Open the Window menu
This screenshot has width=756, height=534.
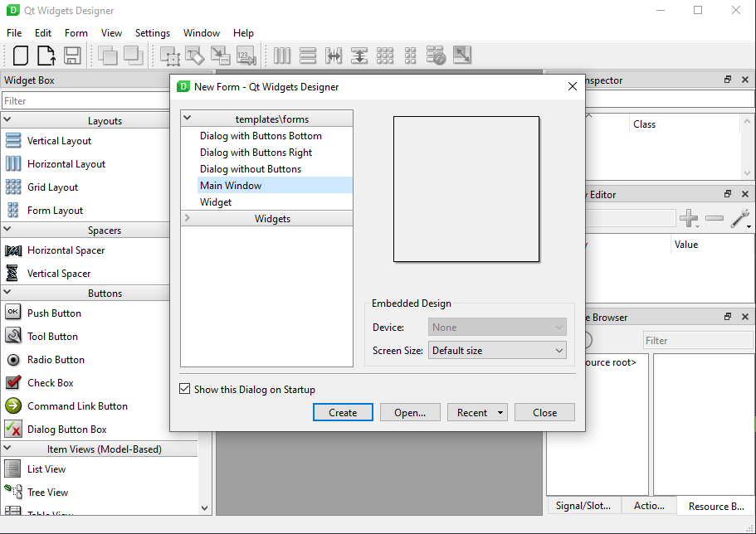click(x=202, y=33)
